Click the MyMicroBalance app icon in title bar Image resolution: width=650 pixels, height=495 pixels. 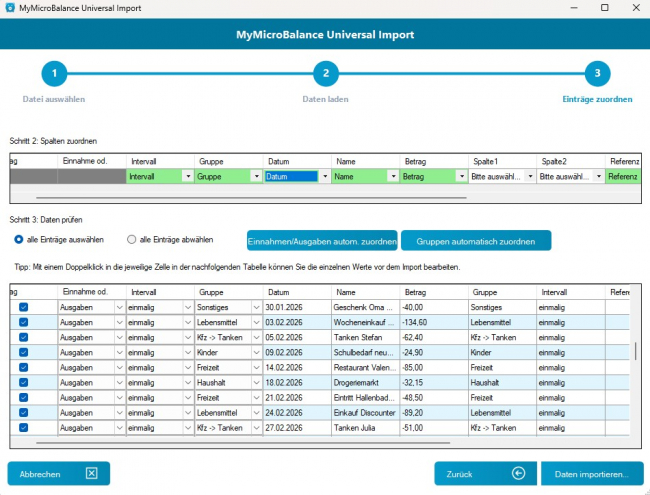click(x=10, y=8)
